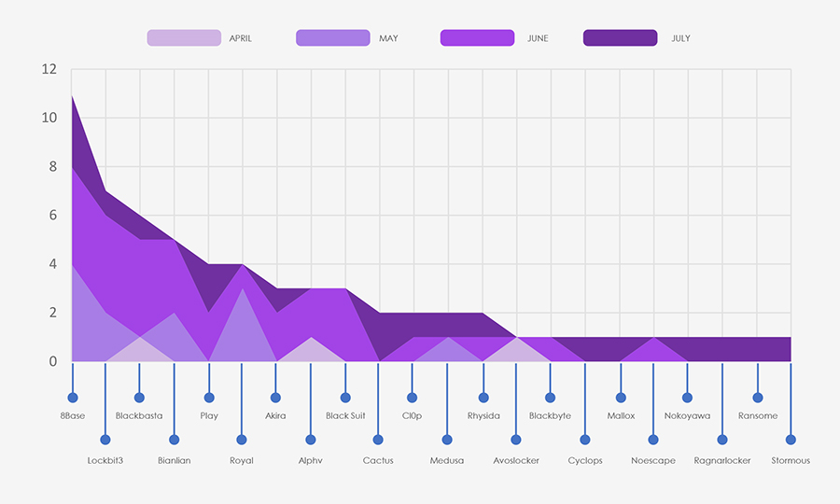Viewport: 840px width, 504px height.
Task: Click the blue marker dot above Cyclops
Action: click(585, 440)
